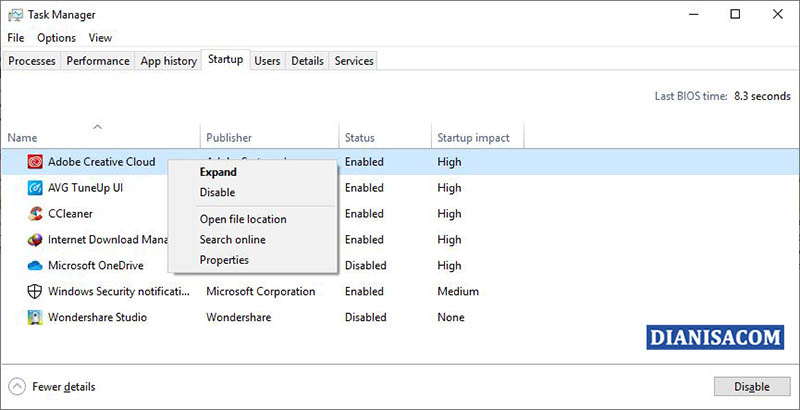Click the Wondershare Studio icon
This screenshot has width=800, height=410.
coord(35,318)
